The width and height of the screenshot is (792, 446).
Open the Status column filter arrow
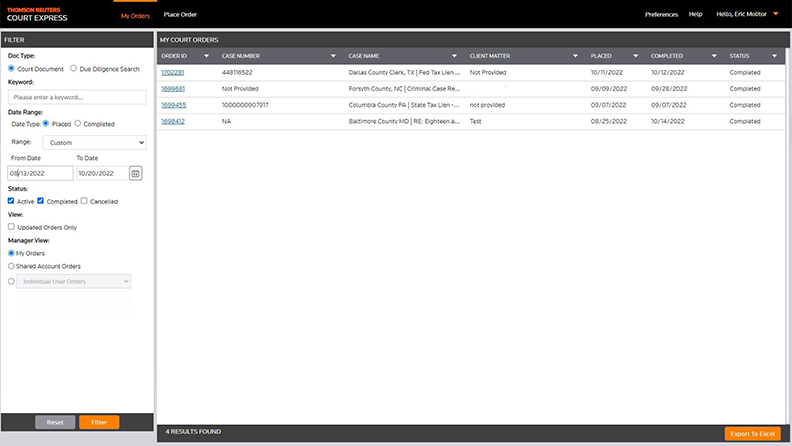[x=774, y=56]
